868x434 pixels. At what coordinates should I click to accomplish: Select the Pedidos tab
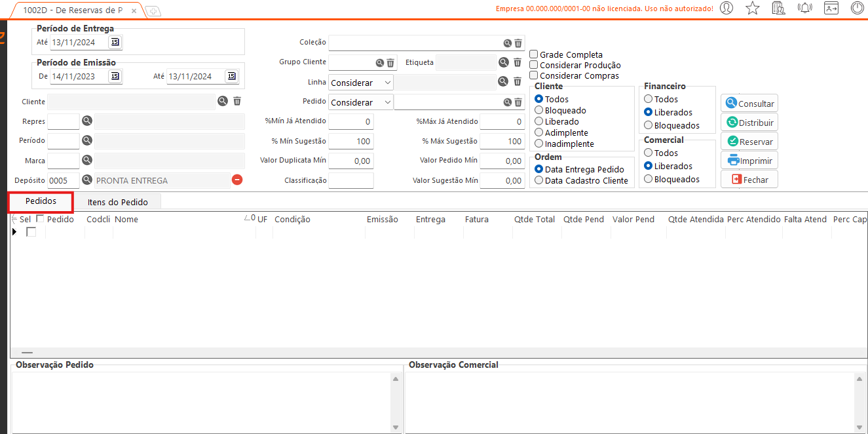(41, 201)
